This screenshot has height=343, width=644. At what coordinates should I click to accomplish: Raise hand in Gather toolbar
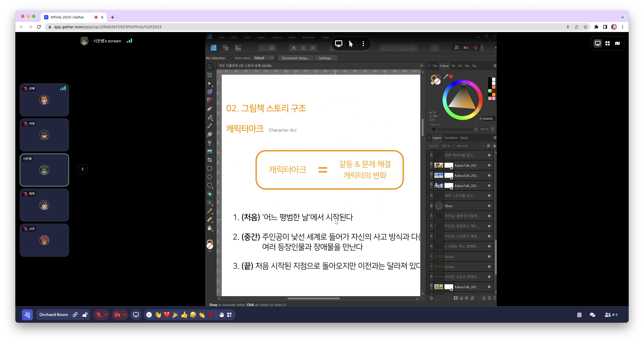point(222,315)
